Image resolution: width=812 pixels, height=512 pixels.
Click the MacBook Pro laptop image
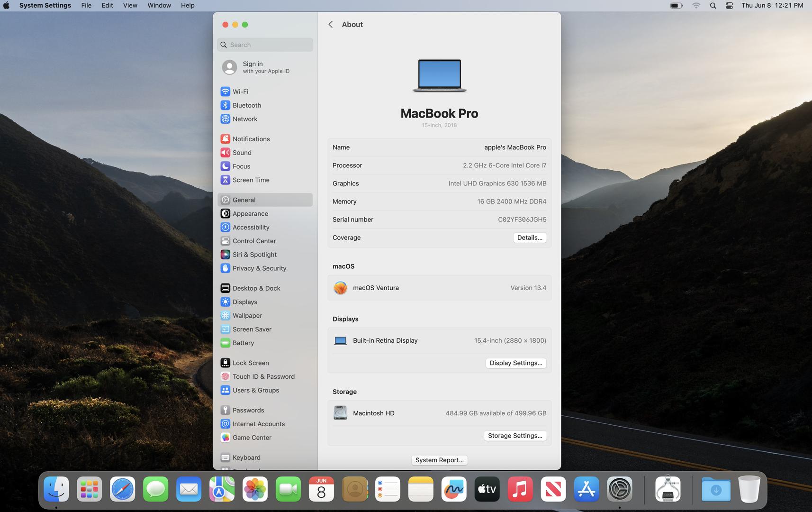440,75
